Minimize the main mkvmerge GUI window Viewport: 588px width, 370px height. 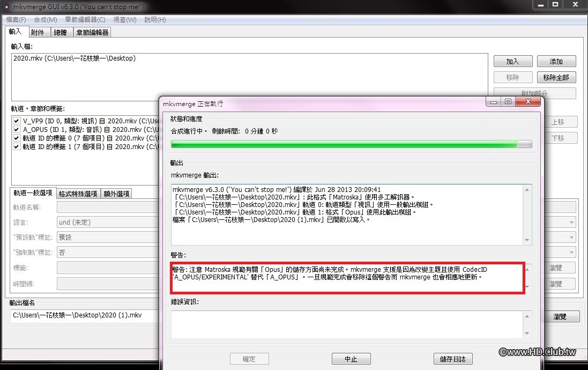(541, 5)
